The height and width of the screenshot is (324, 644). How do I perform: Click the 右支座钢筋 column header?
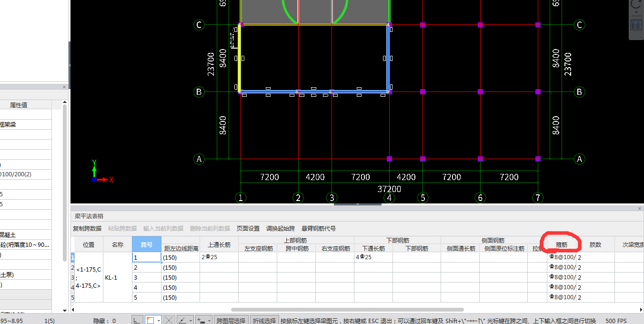pos(335,248)
